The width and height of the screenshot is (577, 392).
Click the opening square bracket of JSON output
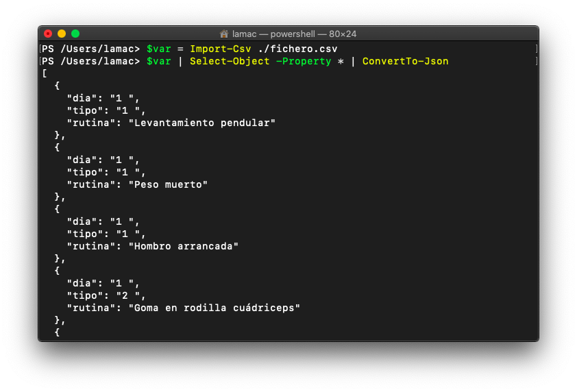(x=45, y=73)
